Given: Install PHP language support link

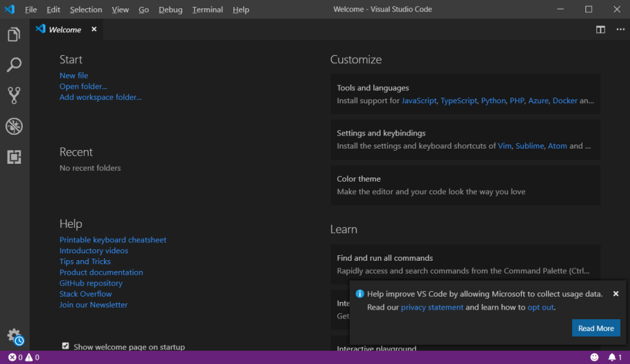Looking at the screenshot, I should coord(516,100).
